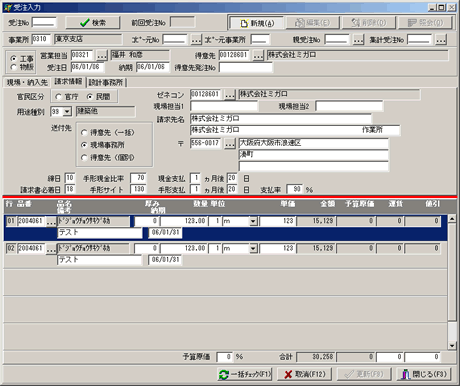Click the 現場担当1 input field
Screen dimensions: 460x386
pyautogui.click(x=224, y=106)
